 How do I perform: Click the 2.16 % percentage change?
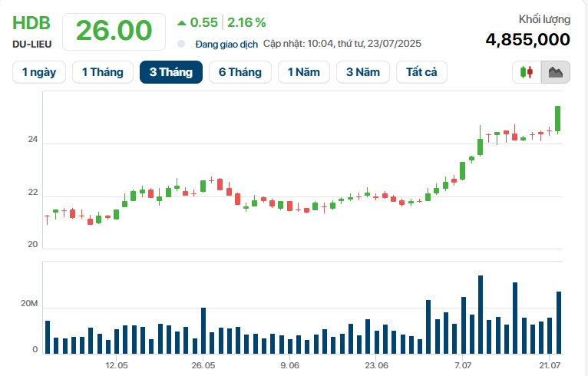point(246,22)
